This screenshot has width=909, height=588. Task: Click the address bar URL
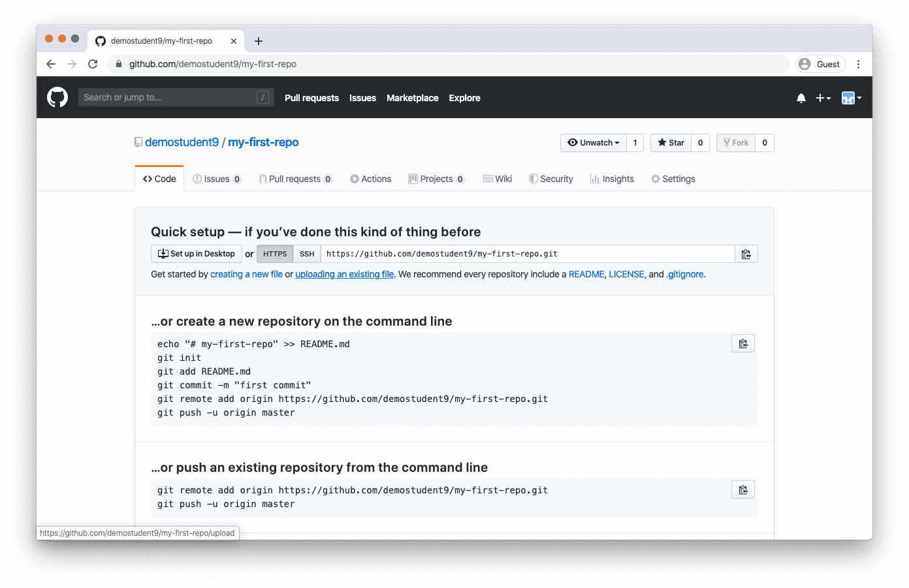213,64
